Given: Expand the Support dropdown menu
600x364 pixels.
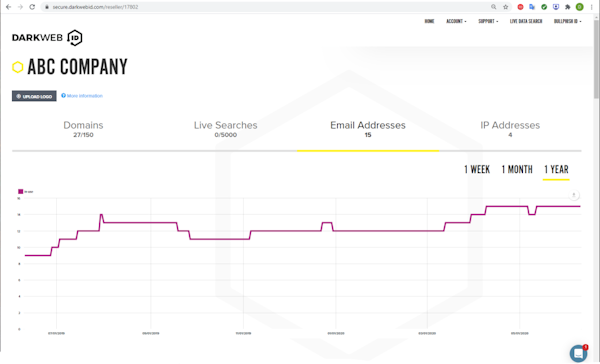Looking at the screenshot, I should (488, 21).
